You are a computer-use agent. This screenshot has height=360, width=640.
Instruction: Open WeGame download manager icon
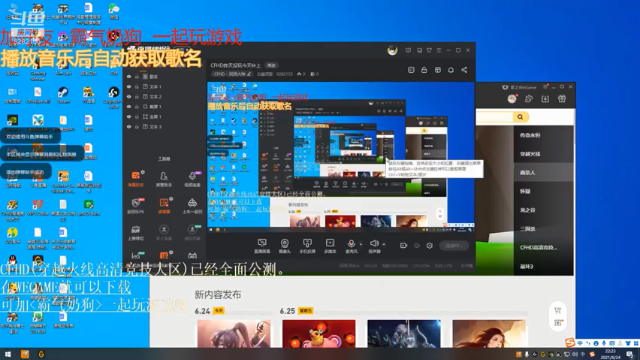pos(545,99)
